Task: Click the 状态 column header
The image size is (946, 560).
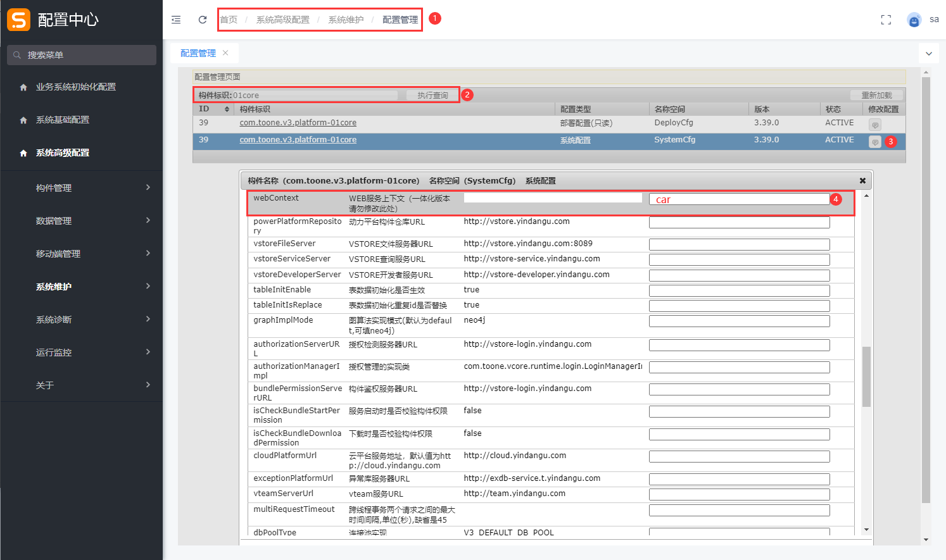Action: 841,109
